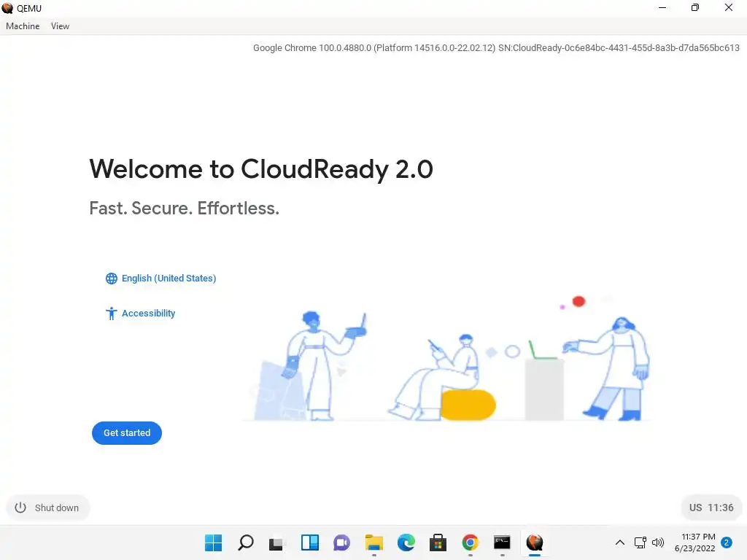Open the Windows Start menu
Viewport: 747px width, 560px height.
click(x=214, y=542)
